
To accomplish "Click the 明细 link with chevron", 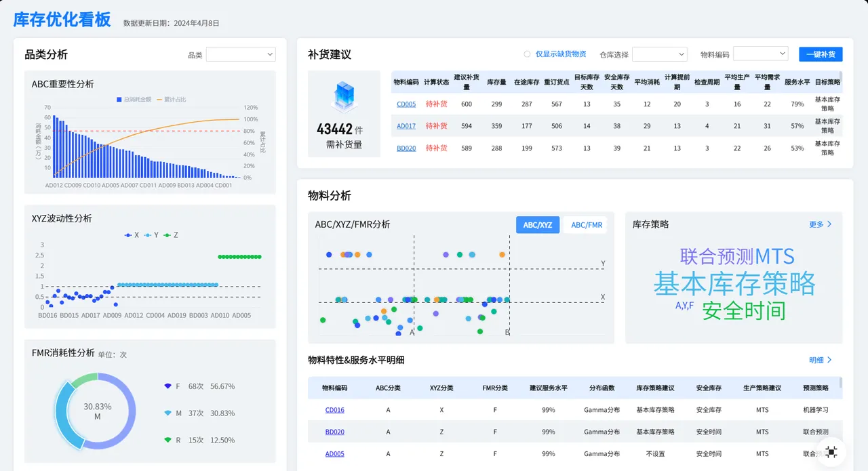I will 821,361.
